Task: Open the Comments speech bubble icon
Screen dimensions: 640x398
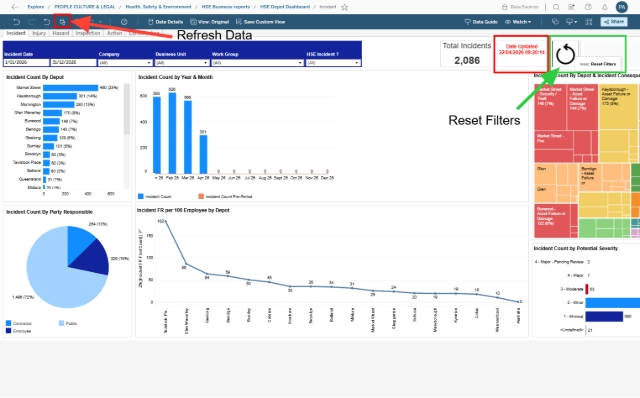Action: (555, 22)
